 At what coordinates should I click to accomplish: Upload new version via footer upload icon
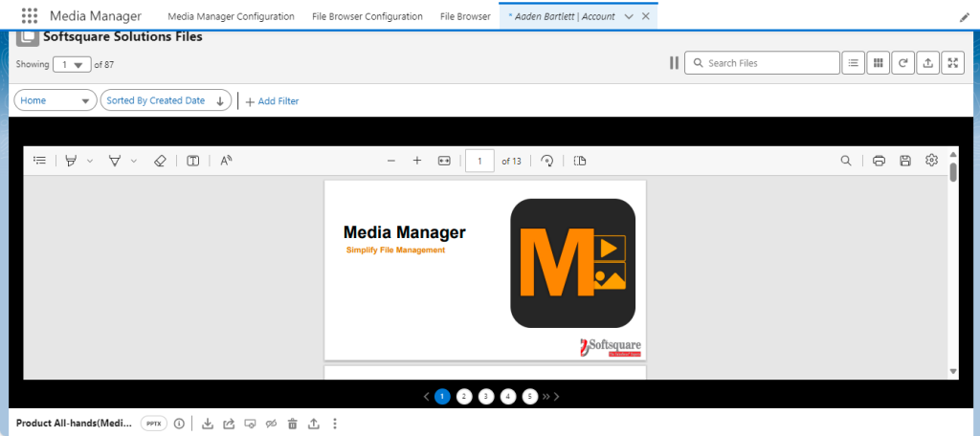(x=313, y=424)
